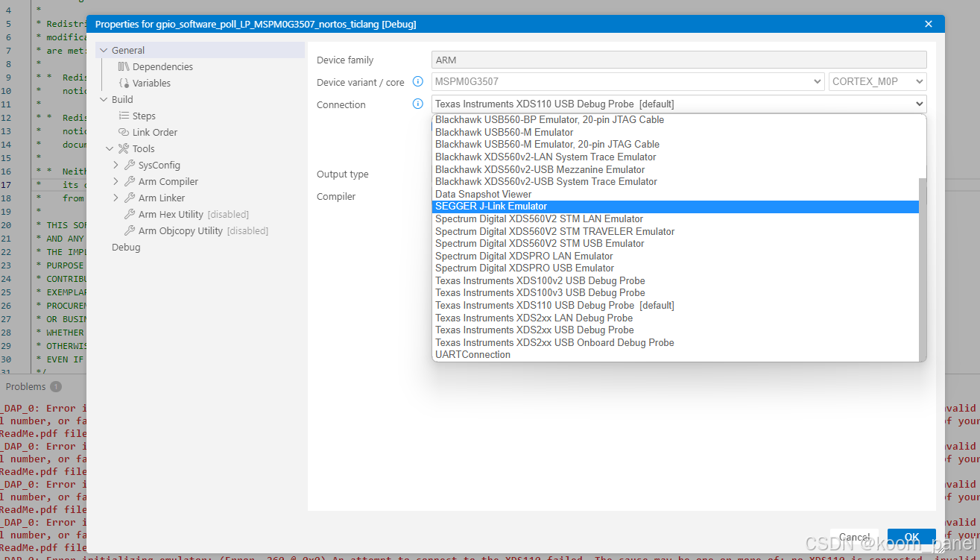Click info icon beside Device variant / core
Screen dimensions: 980x560
point(418,82)
